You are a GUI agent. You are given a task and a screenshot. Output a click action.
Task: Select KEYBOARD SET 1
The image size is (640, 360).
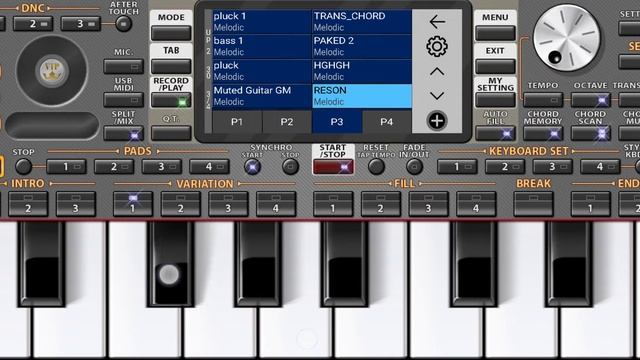click(457, 167)
